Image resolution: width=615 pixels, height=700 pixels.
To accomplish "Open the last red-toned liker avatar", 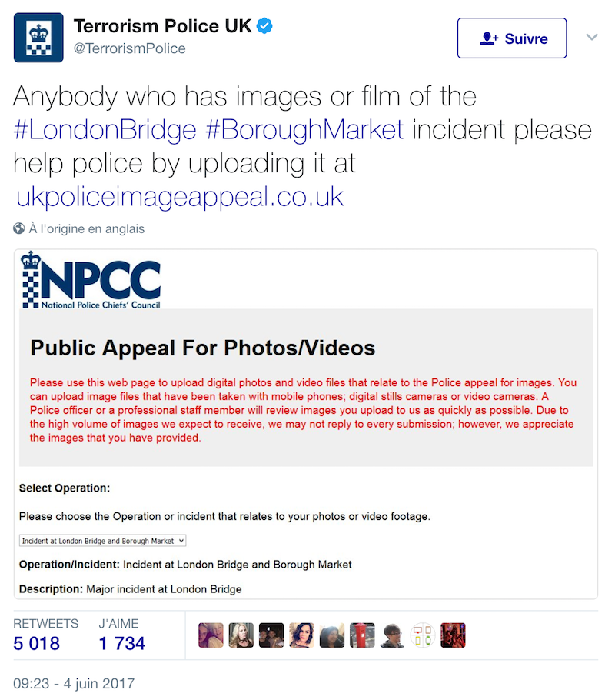I will point(453,635).
